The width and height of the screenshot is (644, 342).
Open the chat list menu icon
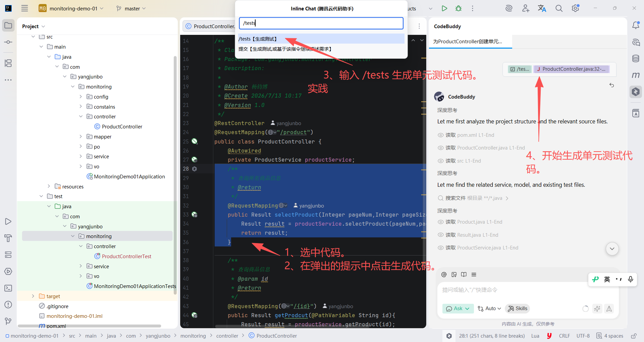474,275
